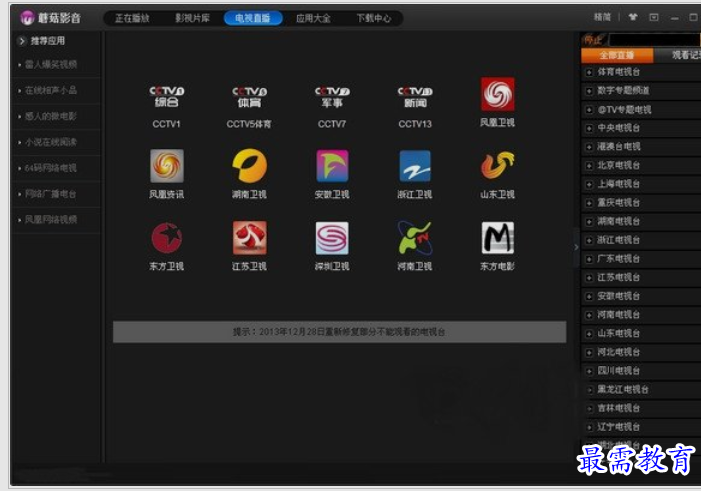Expand the 广东电视台 category
This screenshot has width=701, height=491.
pyautogui.click(x=589, y=259)
